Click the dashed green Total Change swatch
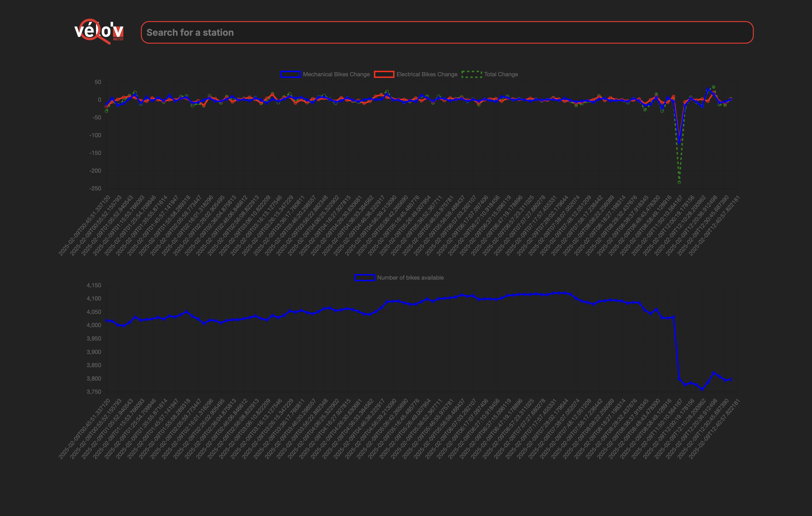The image size is (812, 516). [x=471, y=75]
